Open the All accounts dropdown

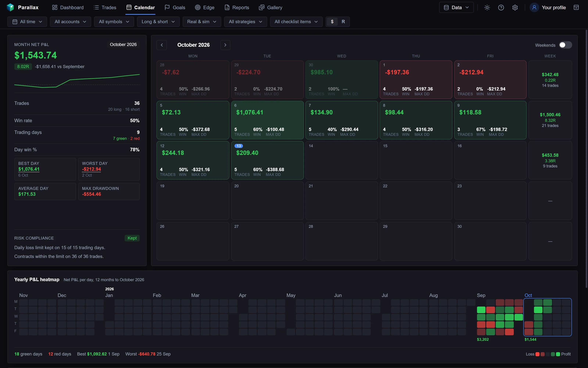(70, 22)
